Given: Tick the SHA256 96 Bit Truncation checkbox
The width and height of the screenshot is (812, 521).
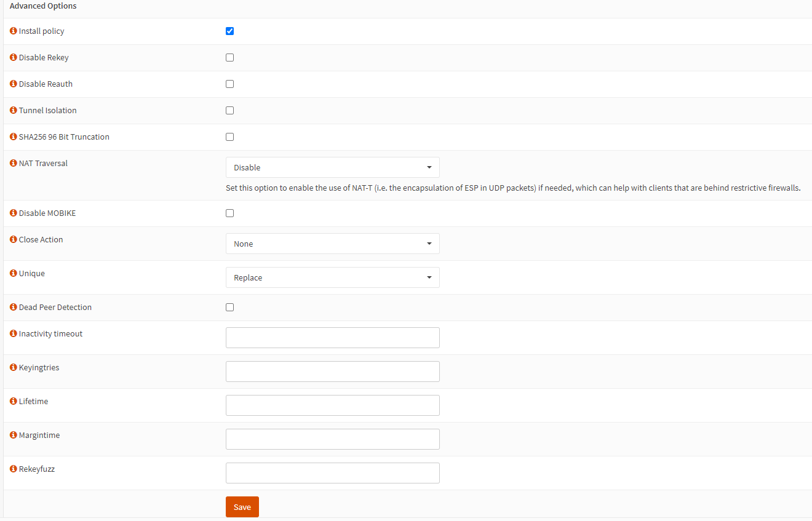Looking at the screenshot, I should (x=229, y=137).
